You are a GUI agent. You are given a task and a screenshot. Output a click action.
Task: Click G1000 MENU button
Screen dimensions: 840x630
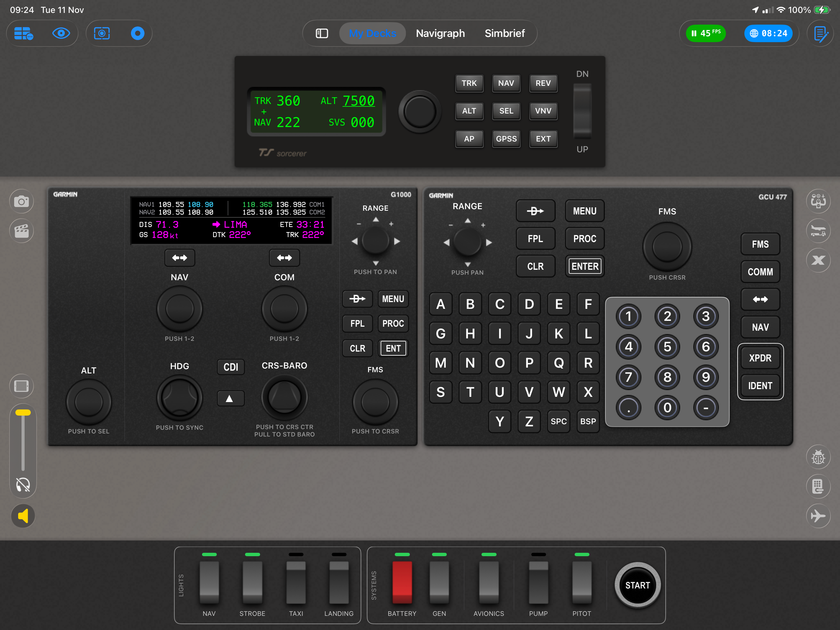click(x=393, y=299)
